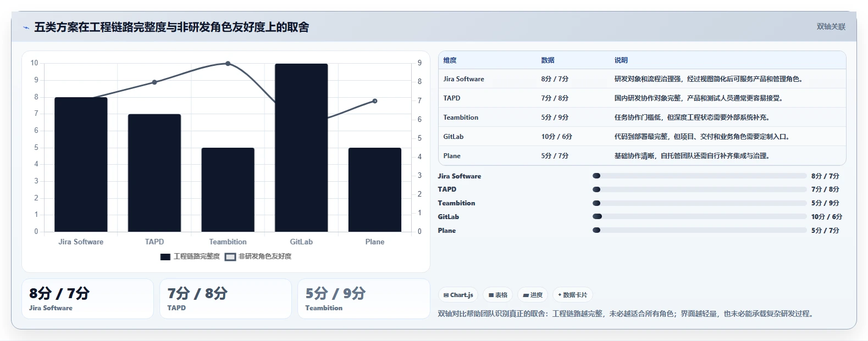Open the 8分 / 7分 Jira Software card

[87, 299]
